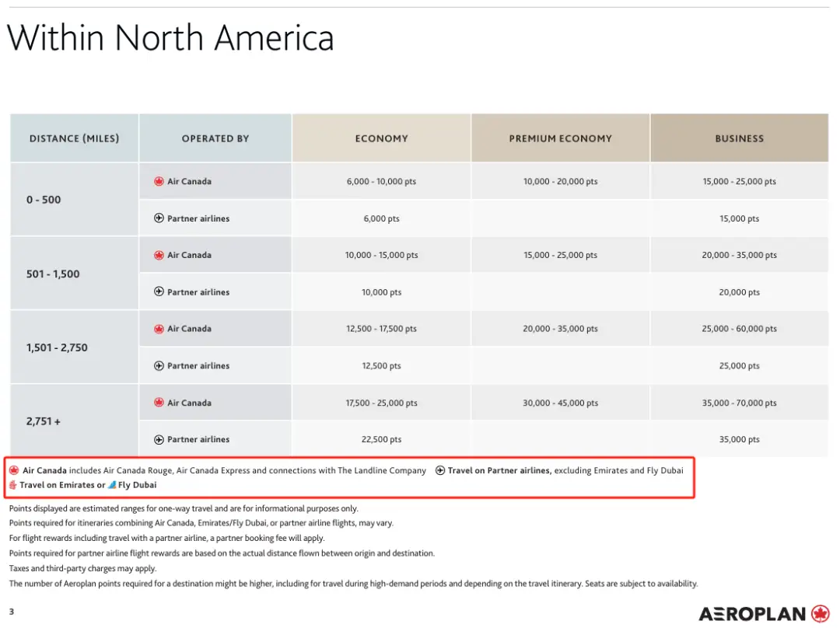The image size is (840, 635).
Task: Click the 22,500 pts Economy partner cell
Action: pyautogui.click(x=381, y=440)
